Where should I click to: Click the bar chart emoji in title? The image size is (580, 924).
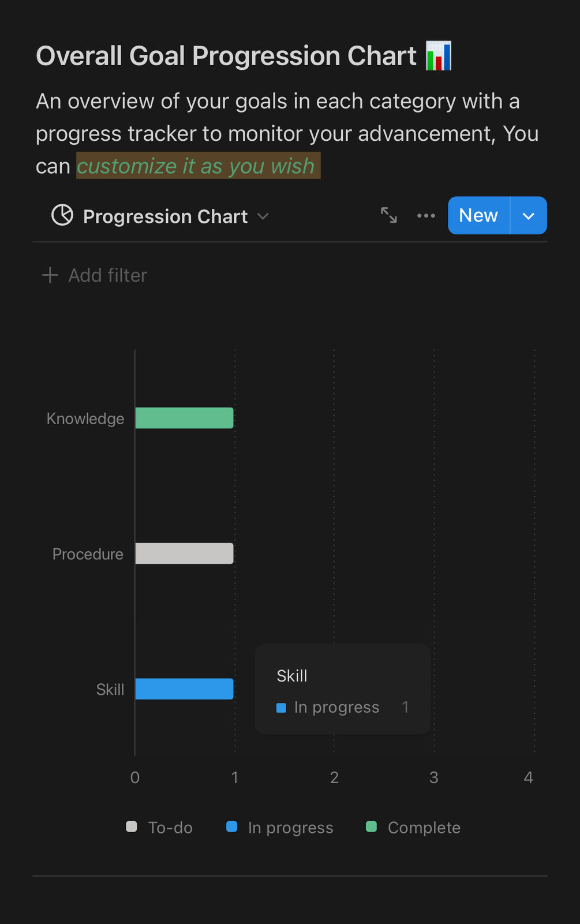click(439, 56)
